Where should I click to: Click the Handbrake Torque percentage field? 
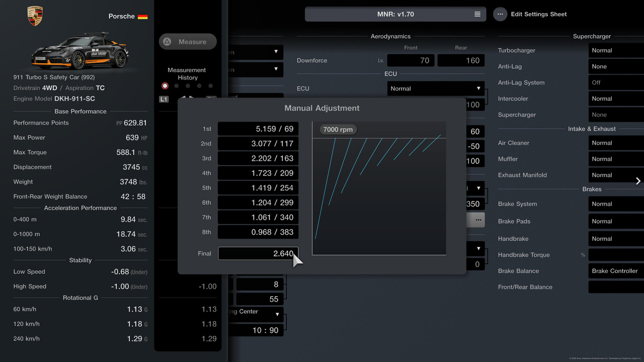[x=616, y=255]
